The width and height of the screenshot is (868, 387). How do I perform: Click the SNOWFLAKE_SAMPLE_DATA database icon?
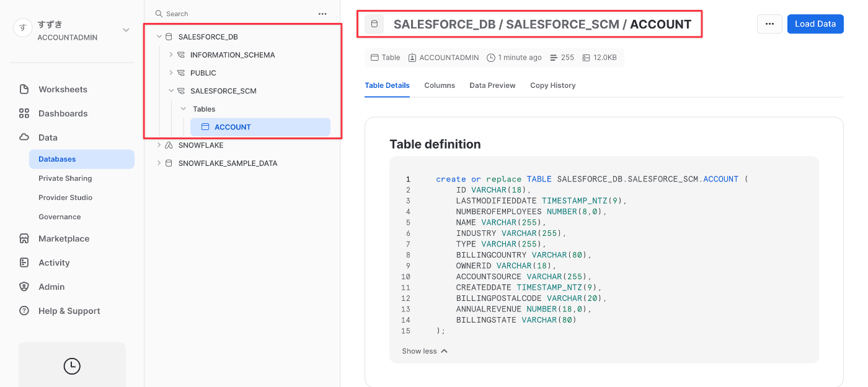(169, 163)
